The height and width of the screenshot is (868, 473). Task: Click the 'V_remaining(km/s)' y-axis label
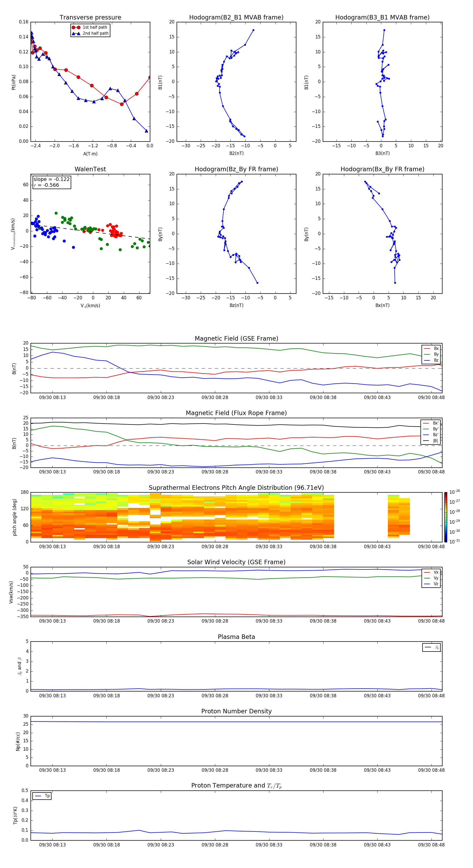[13, 234]
